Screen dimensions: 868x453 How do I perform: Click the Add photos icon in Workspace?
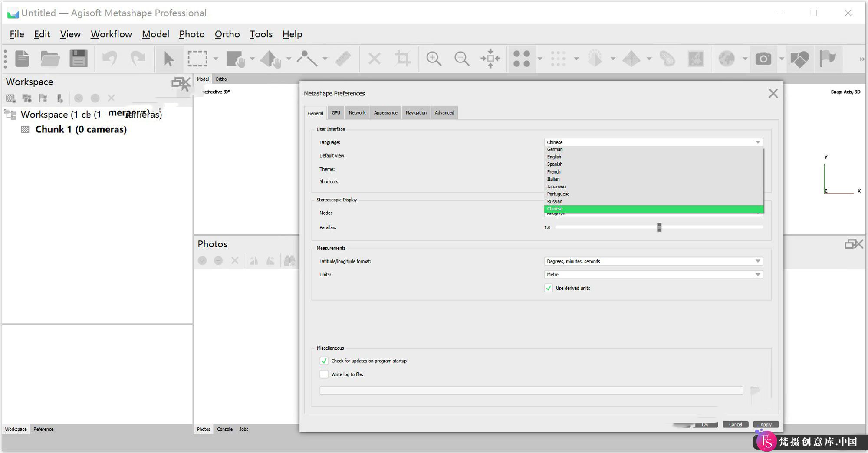(27, 98)
